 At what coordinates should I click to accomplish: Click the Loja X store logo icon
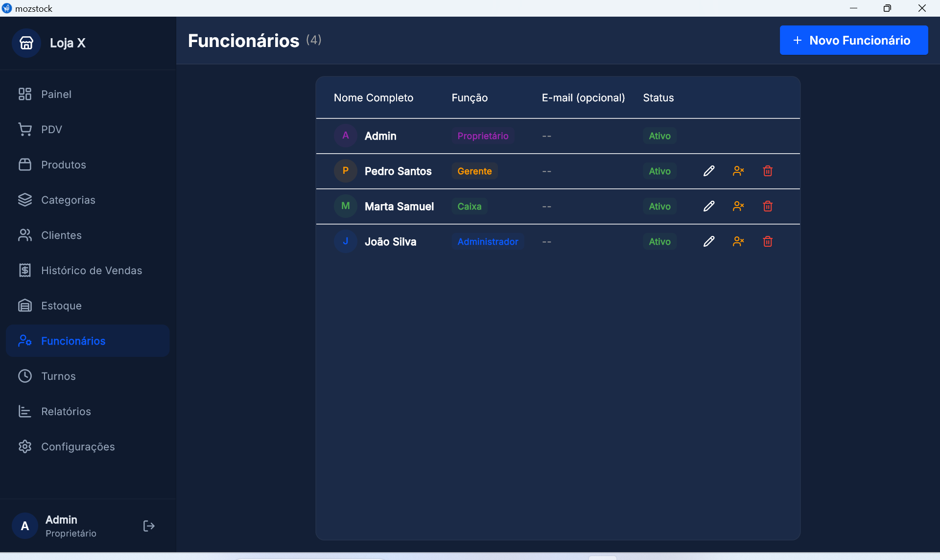click(26, 43)
